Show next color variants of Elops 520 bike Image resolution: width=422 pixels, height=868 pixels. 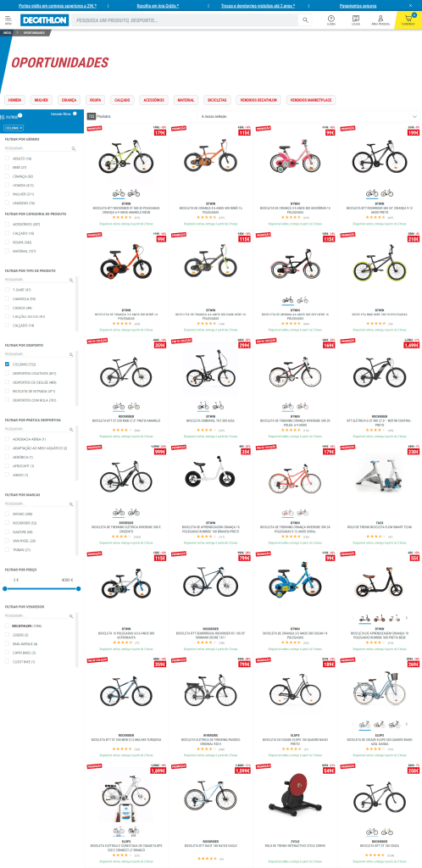(x=407, y=724)
